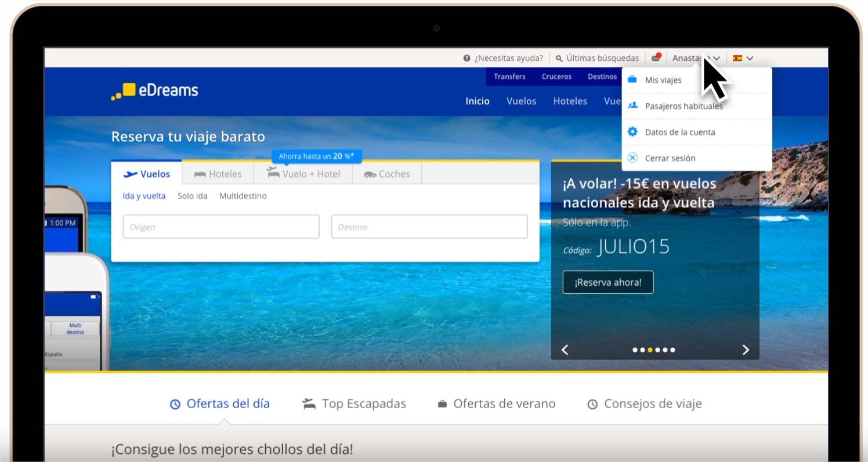Image resolution: width=868 pixels, height=462 pixels.
Task: Open Transfers in top navigation
Action: tap(509, 77)
